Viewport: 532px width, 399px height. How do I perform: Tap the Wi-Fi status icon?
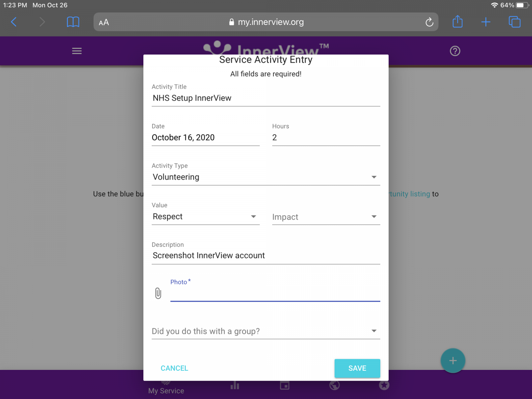point(494,5)
